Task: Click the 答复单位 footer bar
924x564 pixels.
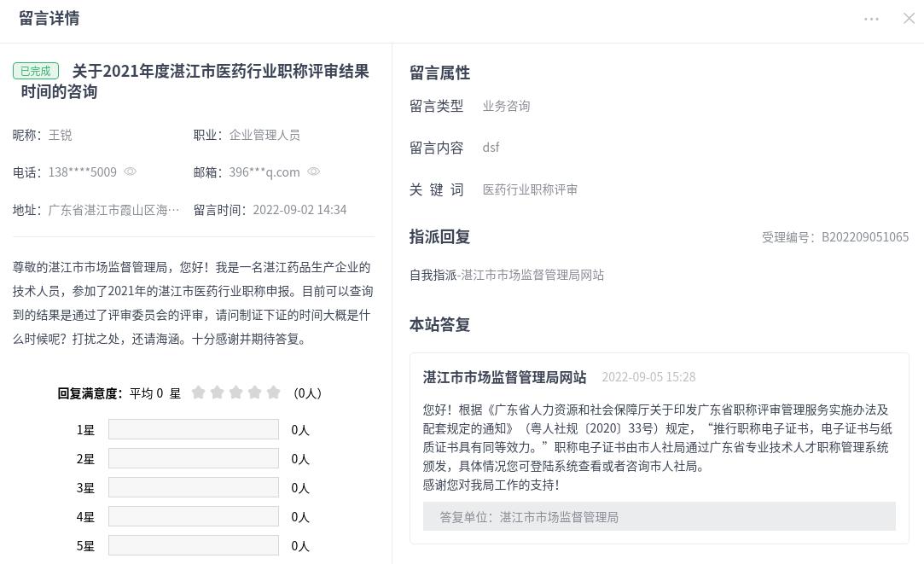Action: (659, 517)
